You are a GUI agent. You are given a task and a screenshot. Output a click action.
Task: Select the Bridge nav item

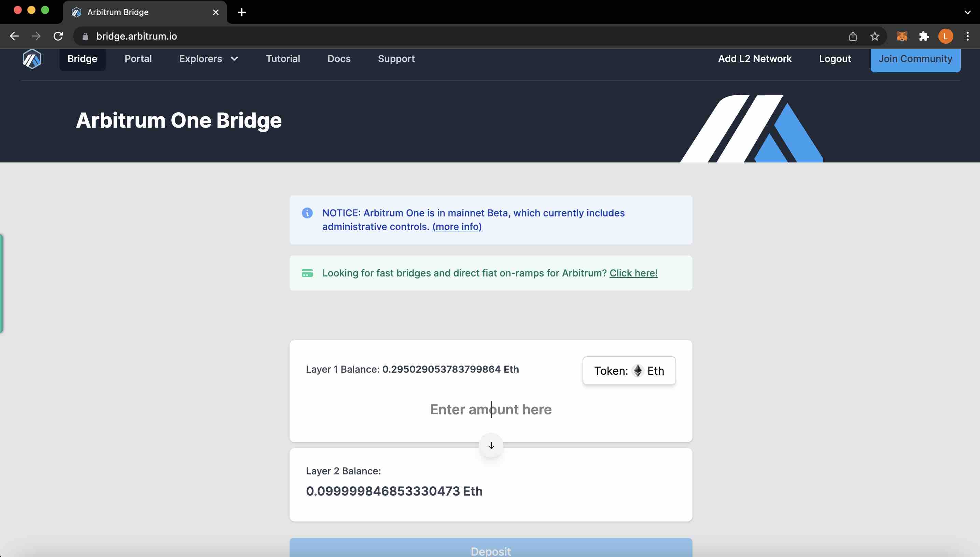pyautogui.click(x=82, y=59)
